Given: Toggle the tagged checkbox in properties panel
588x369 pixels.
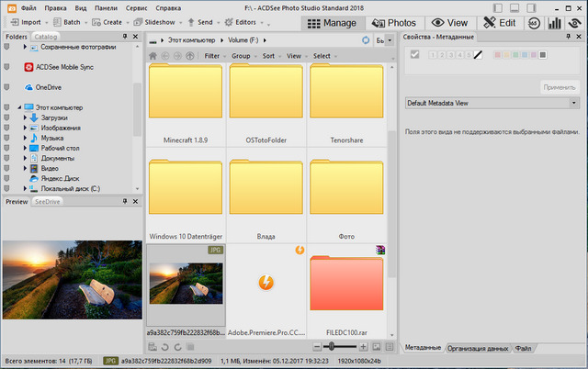Looking at the screenshot, I should click(x=415, y=56).
